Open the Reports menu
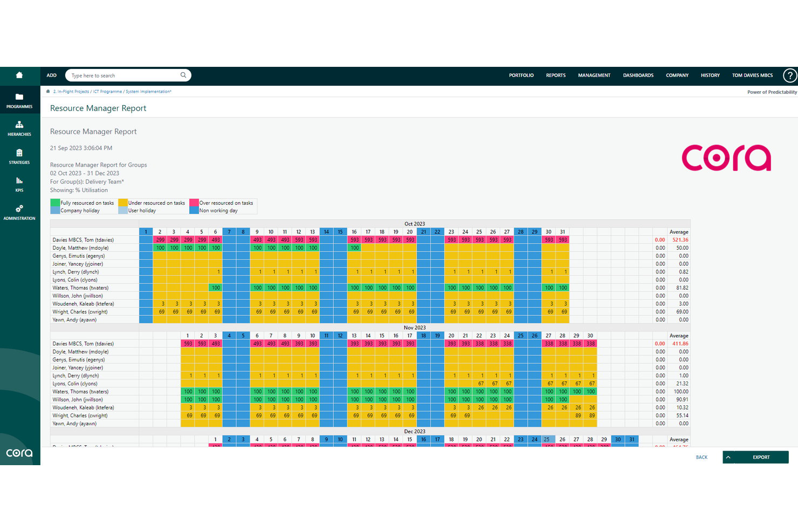The width and height of the screenshot is (798, 532). coord(556,75)
